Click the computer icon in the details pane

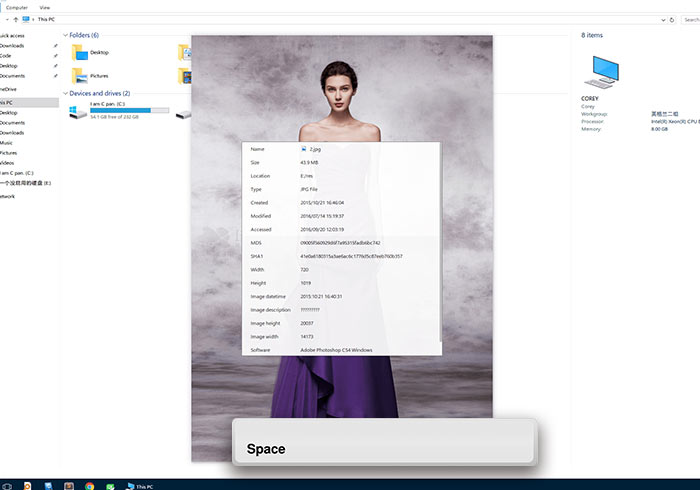(602, 72)
